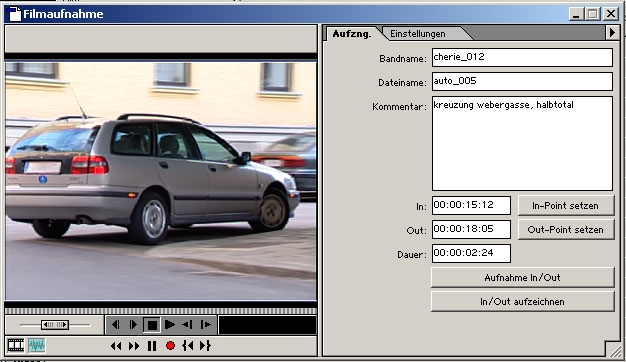Fast forward the tape with double-right arrows

tap(134, 346)
